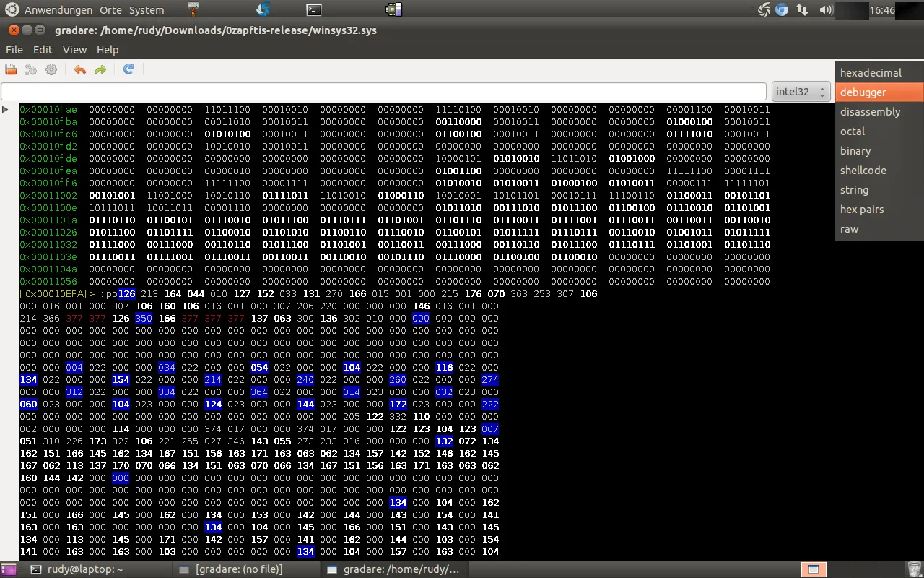Image resolution: width=924 pixels, height=578 pixels.
Task: Launch the blue swirl browser in the top panel
Action: coord(263,9)
